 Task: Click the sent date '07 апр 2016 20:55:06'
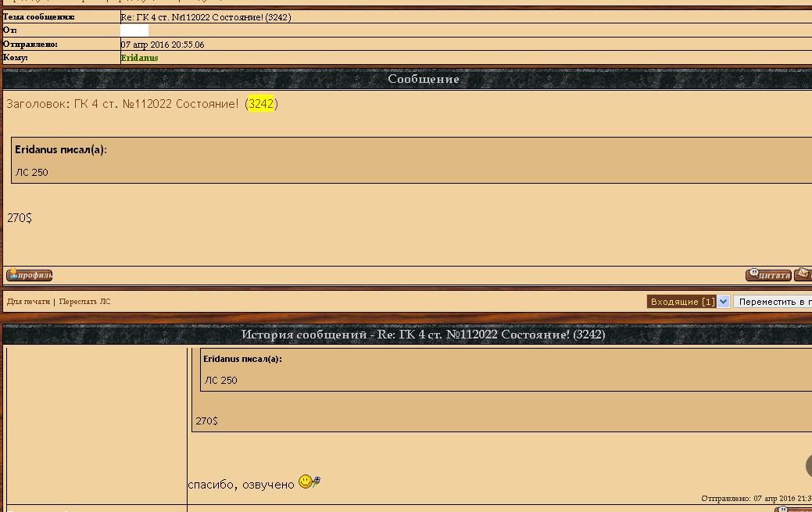pyautogui.click(x=163, y=45)
